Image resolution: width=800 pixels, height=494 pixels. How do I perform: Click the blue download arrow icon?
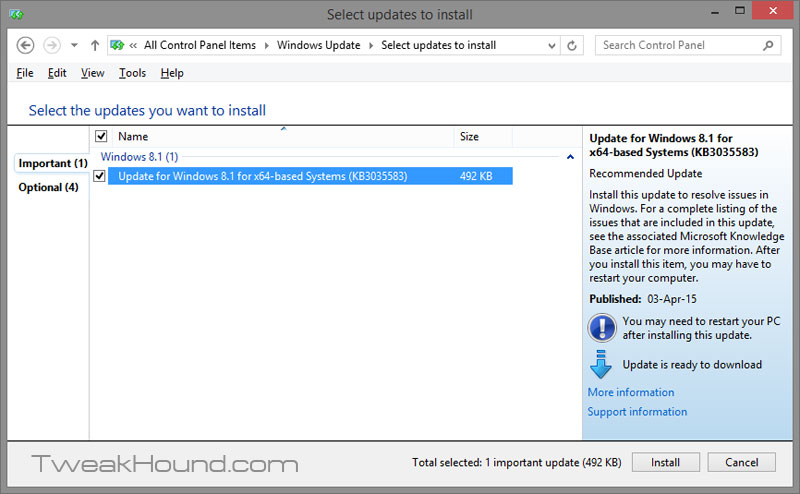click(601, 364)
